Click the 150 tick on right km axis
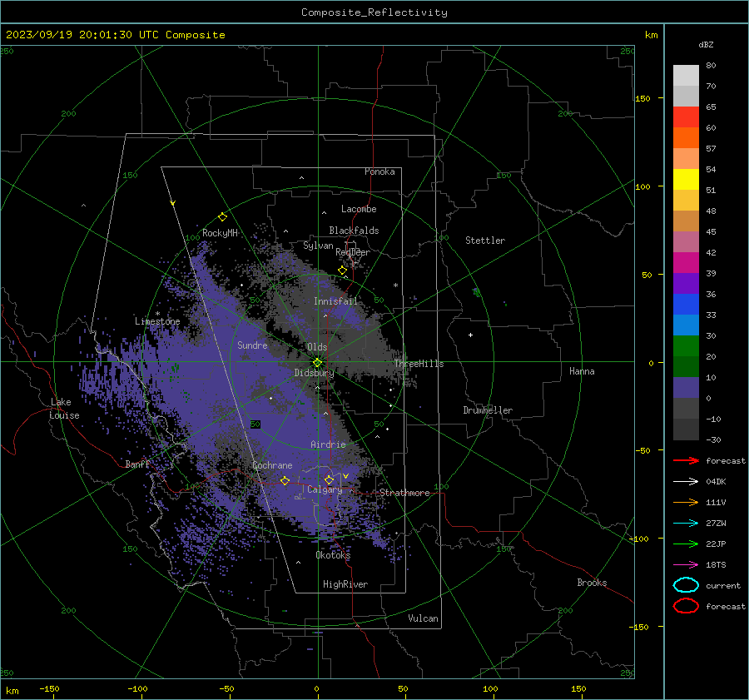The width and height of the screenshot is (749, 700). (642, 98)
